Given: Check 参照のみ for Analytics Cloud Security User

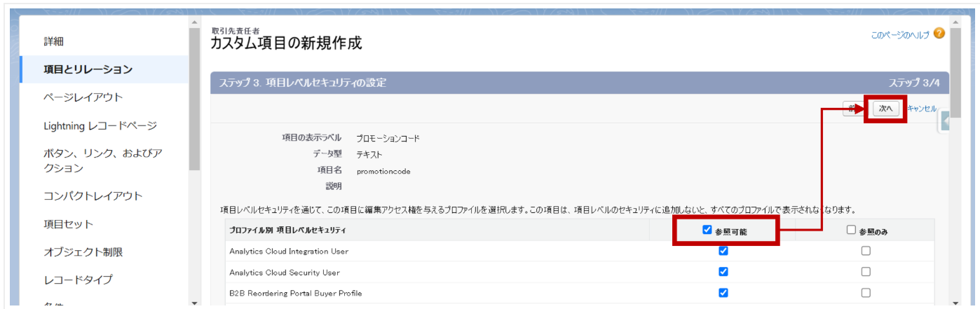Looking at the screenshot, I should point(866,272).
